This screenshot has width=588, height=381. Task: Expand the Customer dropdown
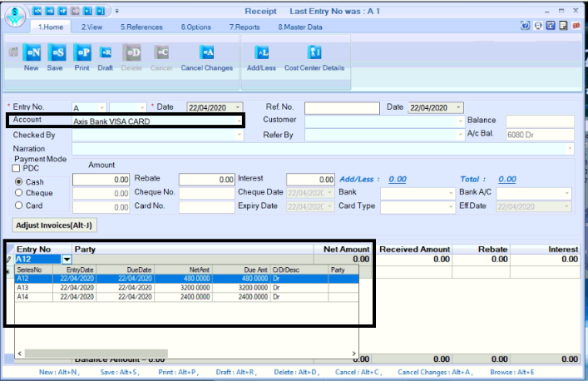pyautogui.click(x=461, y=121)
